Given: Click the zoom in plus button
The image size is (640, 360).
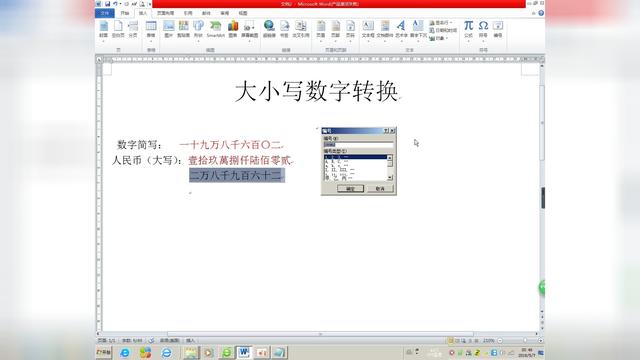Looking at the screenshot, I should 540,340.
